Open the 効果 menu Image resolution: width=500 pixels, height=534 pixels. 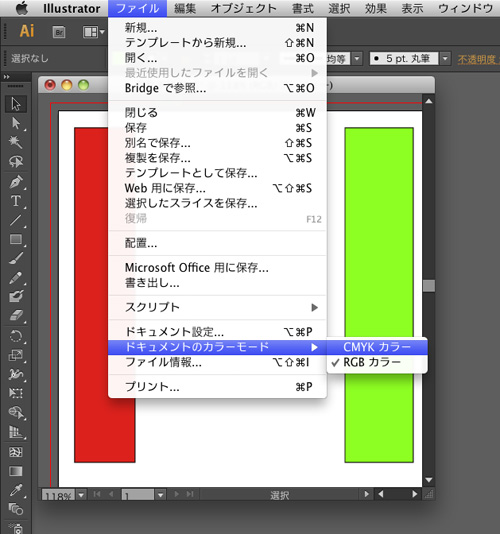pos(376,9)
